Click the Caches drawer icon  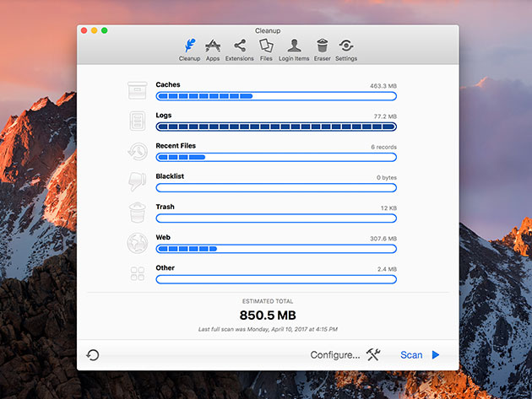tap(138, 90)
